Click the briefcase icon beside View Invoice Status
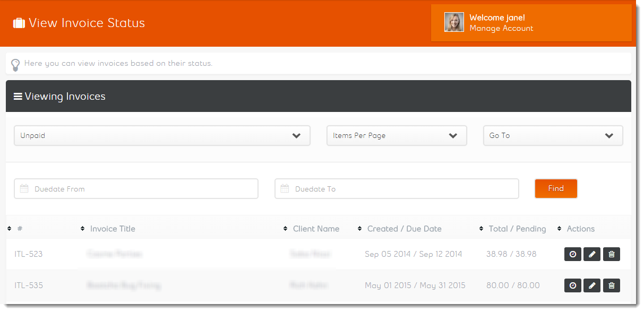 pos(19,23)
